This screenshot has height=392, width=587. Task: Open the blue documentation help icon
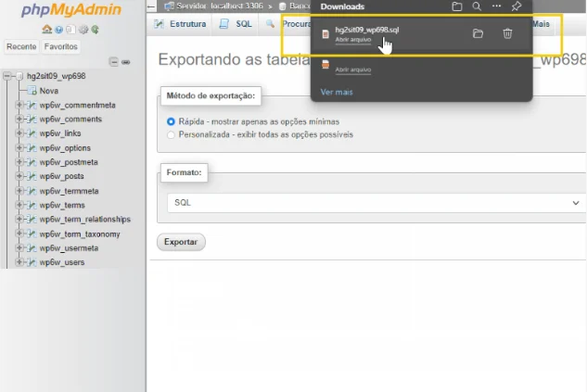tap(58, 30)
